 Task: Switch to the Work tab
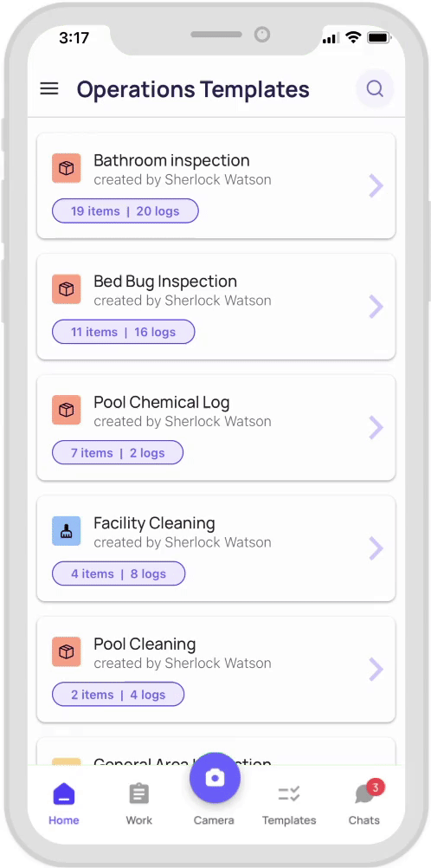pyautogui.click(x=138, y=805)
